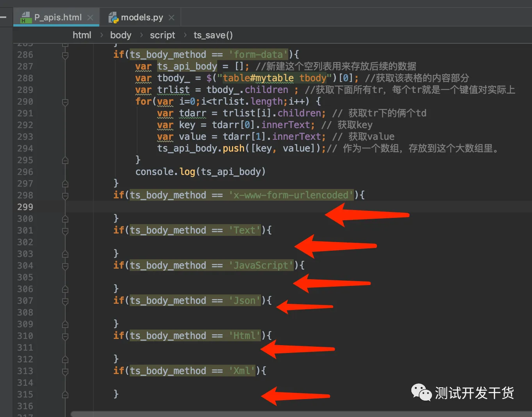Select the body breadcrumb
Image resolution: width=532 pixels, height=417 pixels.
click(121, 35)
